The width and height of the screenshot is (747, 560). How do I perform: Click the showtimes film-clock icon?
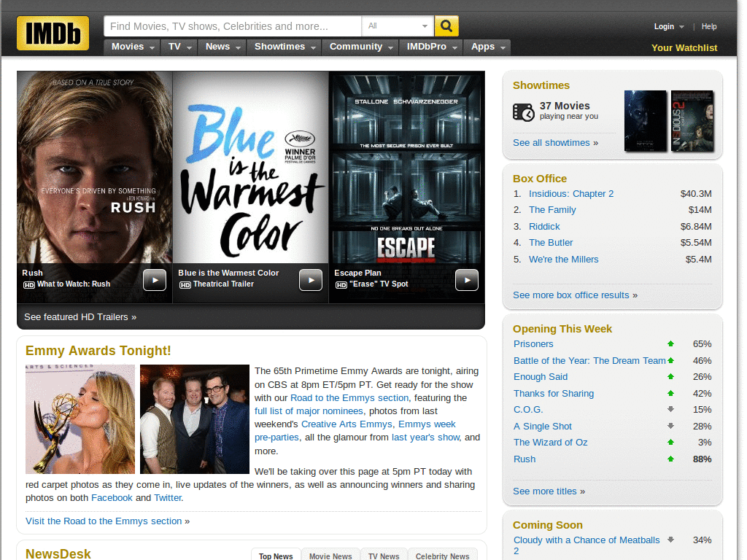524,112
